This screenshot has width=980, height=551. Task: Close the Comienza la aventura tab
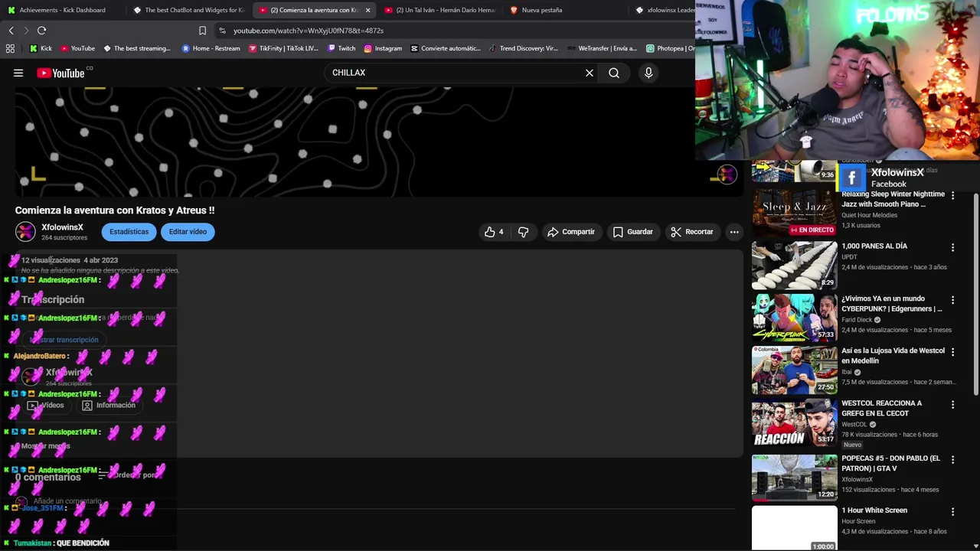(367, 10)
